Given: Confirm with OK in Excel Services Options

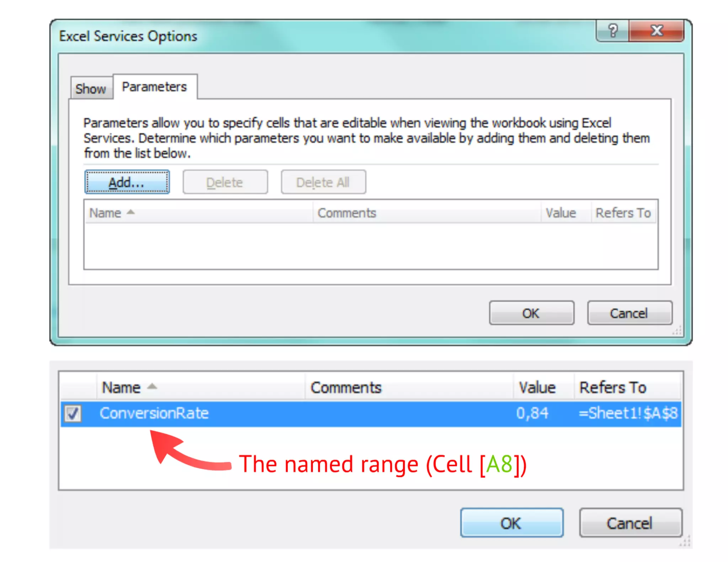Looking at the screenshot, I should [x=531, y=313].
